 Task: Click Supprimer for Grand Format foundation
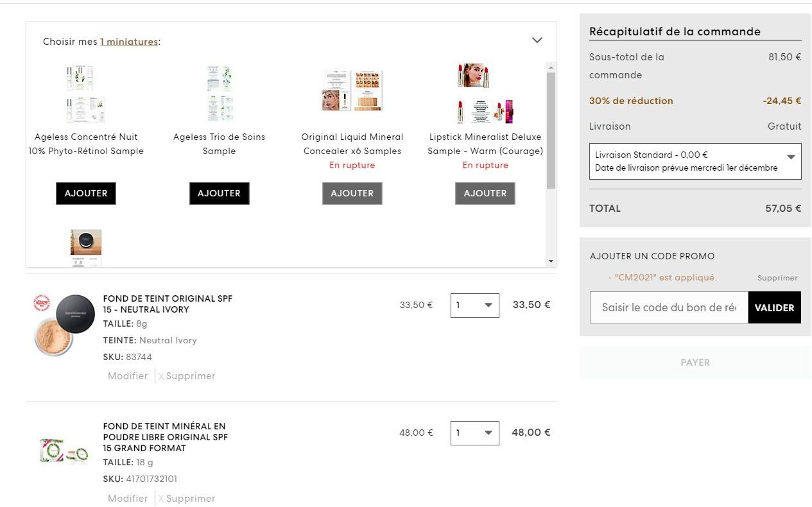click(x=187, y=499)
